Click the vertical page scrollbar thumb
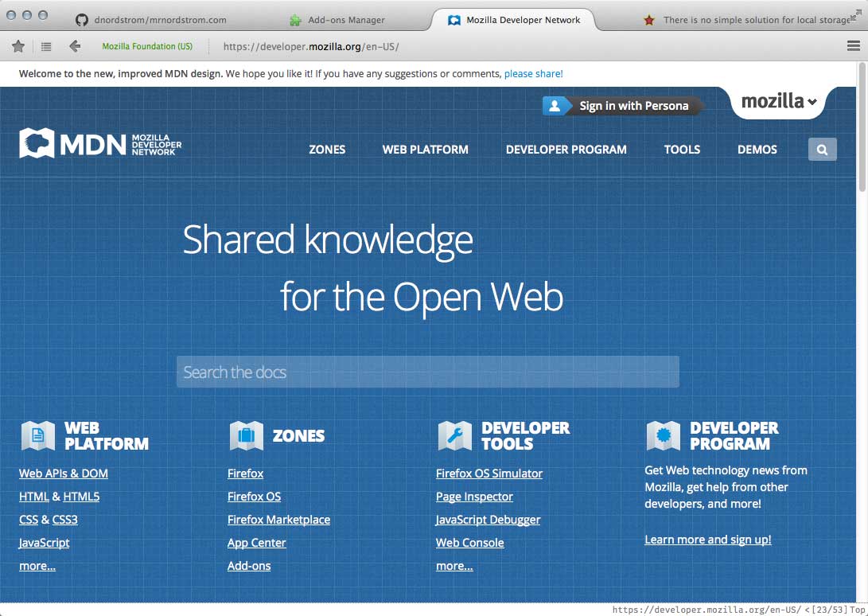This screenshot has height=616, width=868. (x=862, y=127)
